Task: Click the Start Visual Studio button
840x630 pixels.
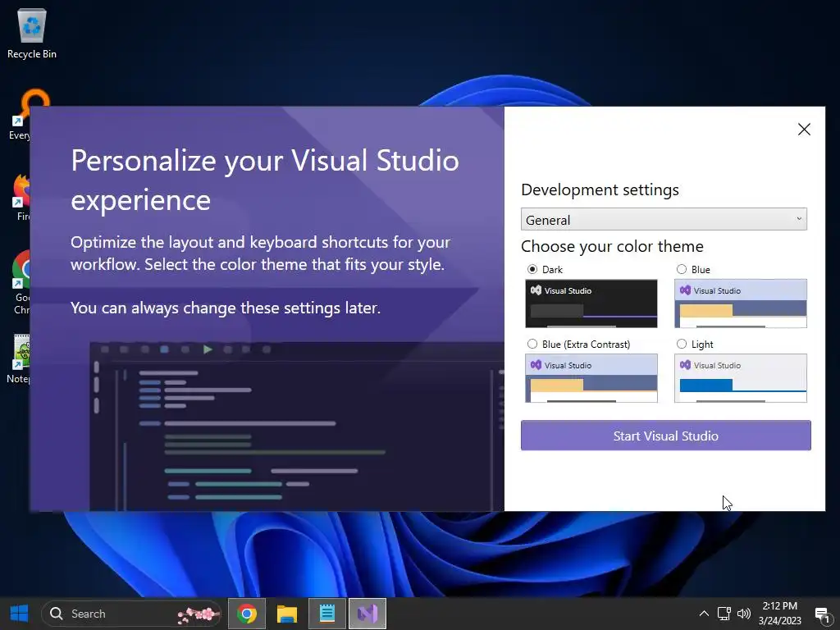Action: click(x=666, y=436)
